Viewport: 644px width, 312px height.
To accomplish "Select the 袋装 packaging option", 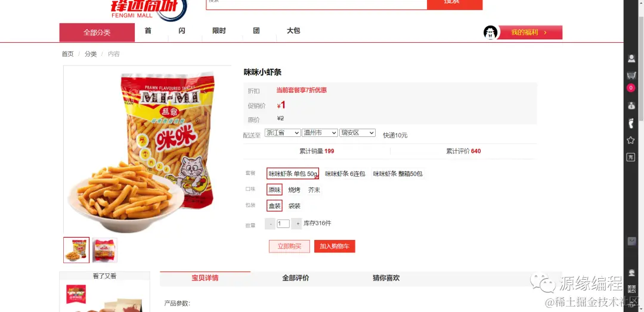I will (294, 206).
